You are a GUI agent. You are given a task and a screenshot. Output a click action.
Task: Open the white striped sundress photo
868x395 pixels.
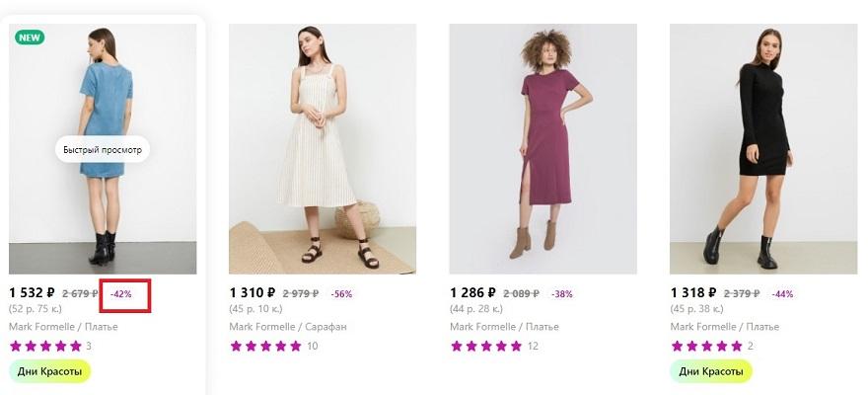coord(323,148)
